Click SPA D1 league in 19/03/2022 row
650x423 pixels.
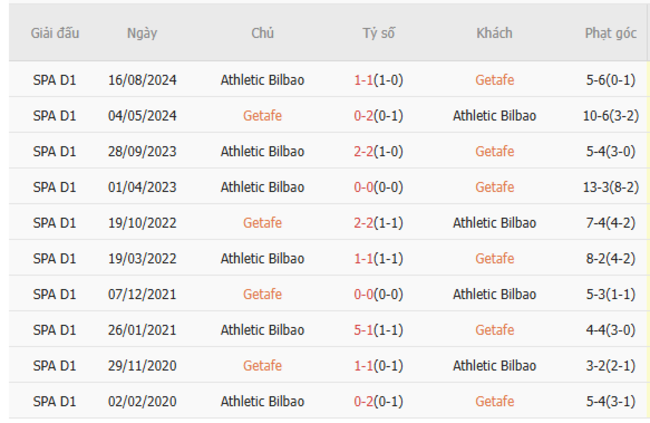[55, 259]
